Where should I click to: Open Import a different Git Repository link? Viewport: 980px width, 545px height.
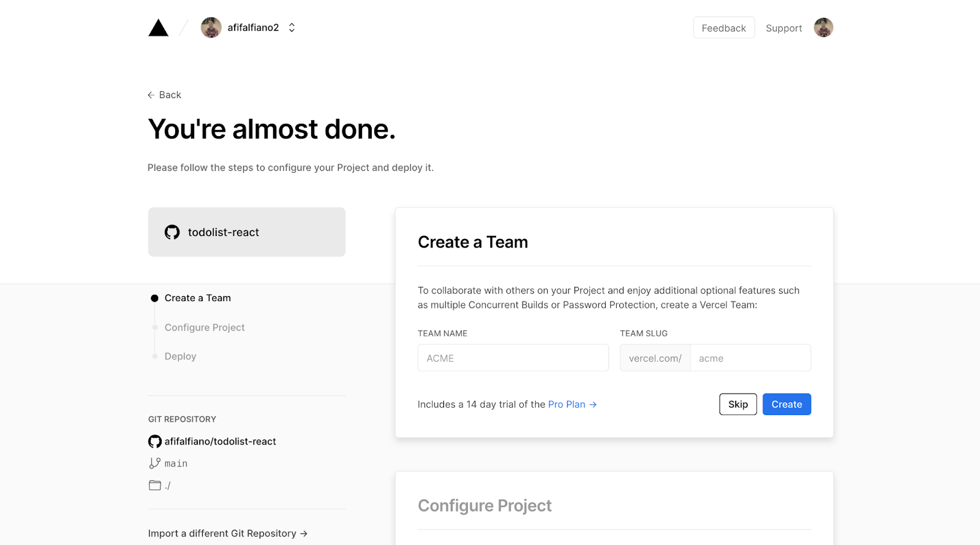(228, 533)
